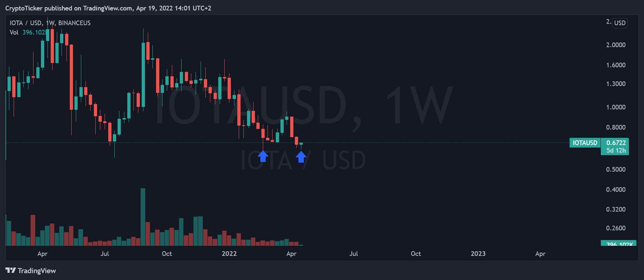Click the 1.0000 price axis level
Viewport: 644px width, 280px height.
click(x=616, y=107)
